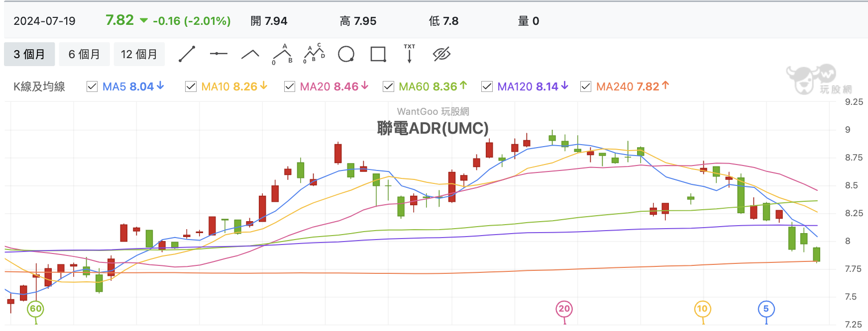This screenshot has width=868, height=331.
Task: Select the ABCD wave pattern tool
Action: coord(314,54)
